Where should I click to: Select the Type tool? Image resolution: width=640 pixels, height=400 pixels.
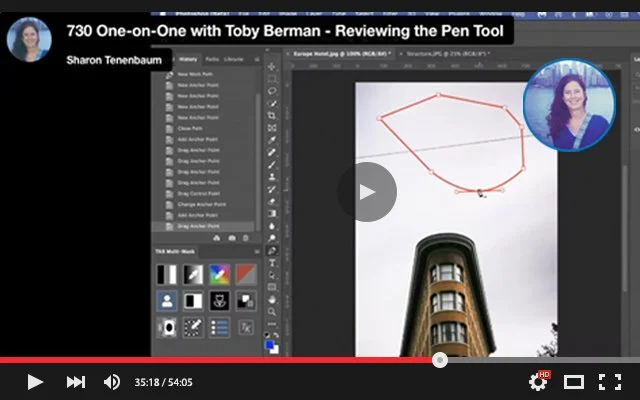point(272,263)
